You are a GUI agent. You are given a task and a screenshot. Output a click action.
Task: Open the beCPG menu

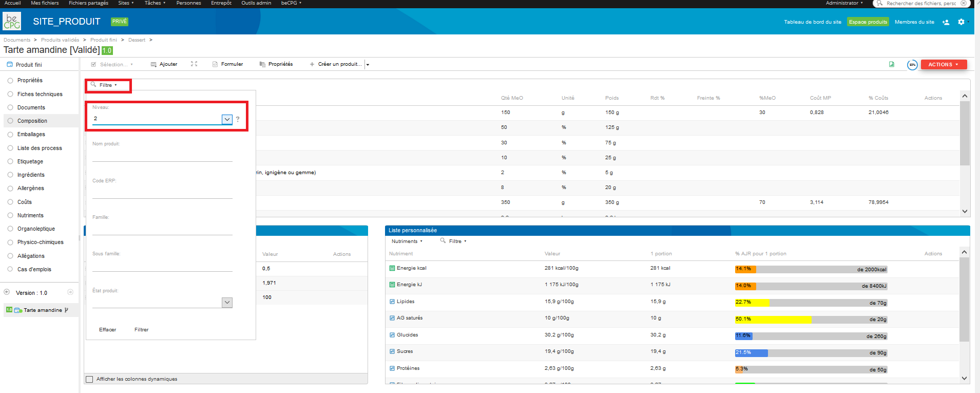(291, 3)
